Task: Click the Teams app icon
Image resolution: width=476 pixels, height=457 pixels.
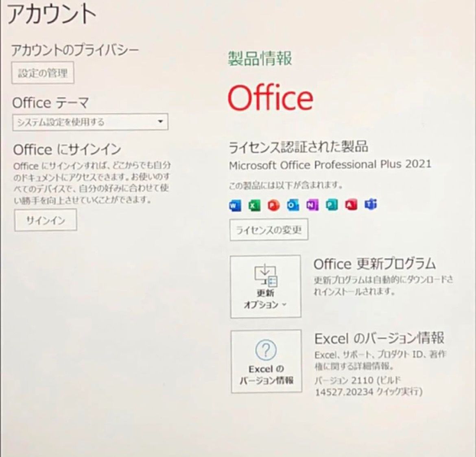Action: [x=370, y=205]
